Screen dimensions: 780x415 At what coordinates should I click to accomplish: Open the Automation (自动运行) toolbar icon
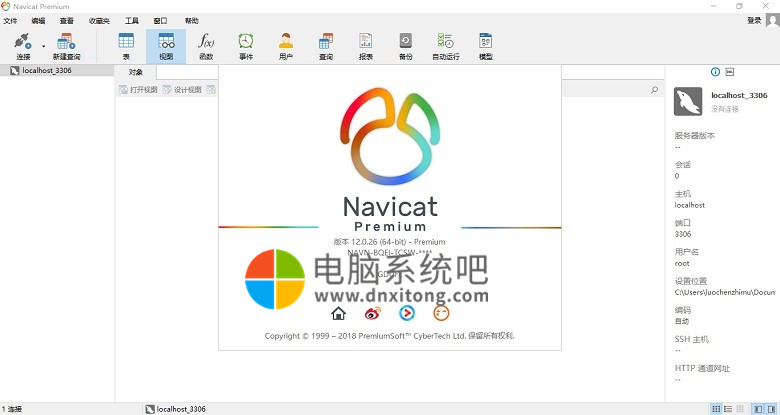click(445, 45)
